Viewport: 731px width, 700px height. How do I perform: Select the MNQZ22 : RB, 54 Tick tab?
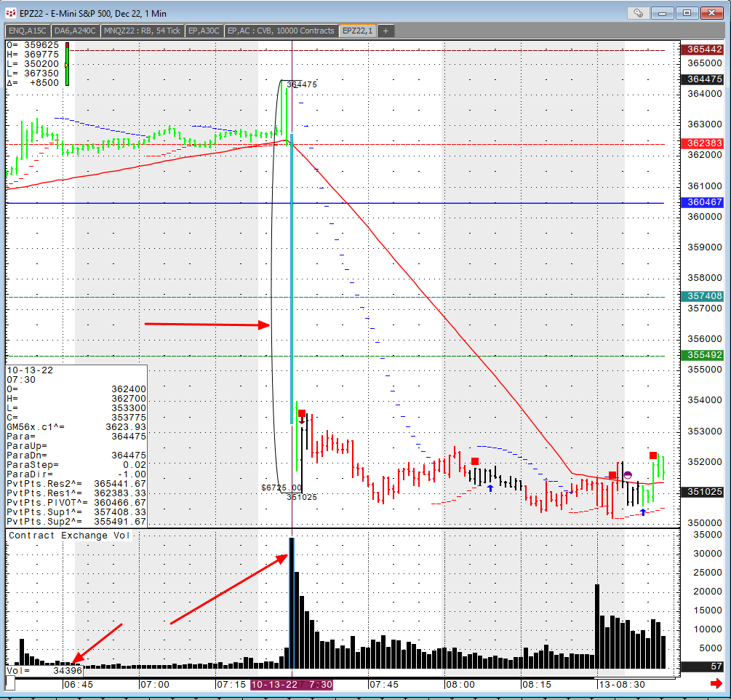click(142, 31)
